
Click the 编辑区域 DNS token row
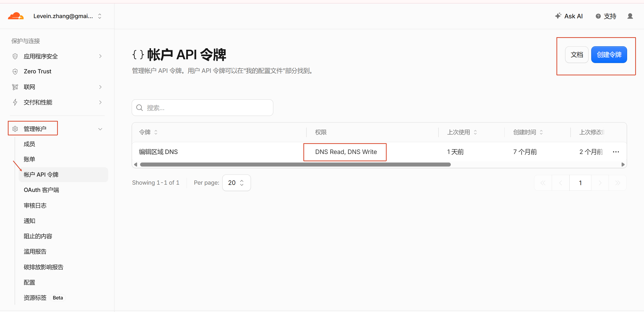(x=379, y=152)
